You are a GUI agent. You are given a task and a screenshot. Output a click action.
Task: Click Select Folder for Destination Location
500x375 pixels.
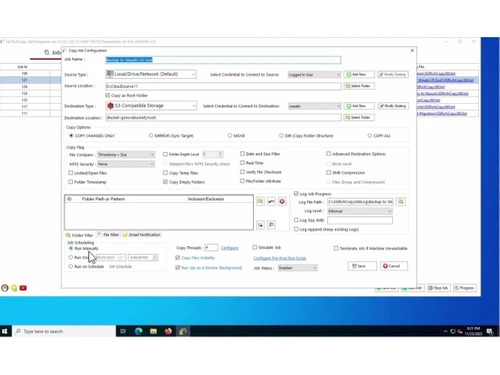click(x=359, y=117)
